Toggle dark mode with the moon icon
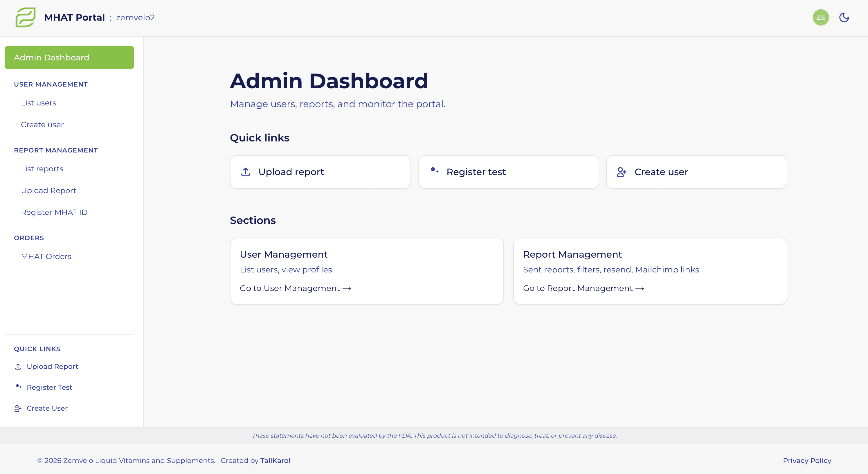 point(844,17)
